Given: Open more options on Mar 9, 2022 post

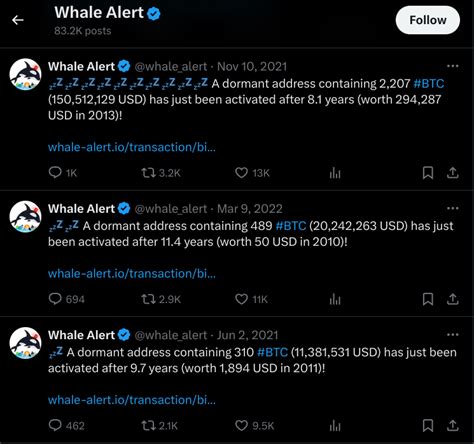Looking at the screenshot, I should (x=452, y=208).
